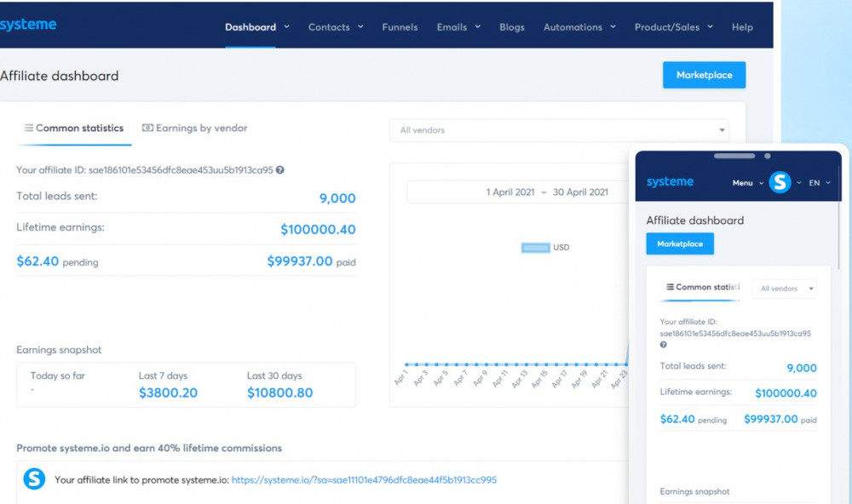
Task: Expand the Menu chevron in mobile preview
Action: pos(761,183)
